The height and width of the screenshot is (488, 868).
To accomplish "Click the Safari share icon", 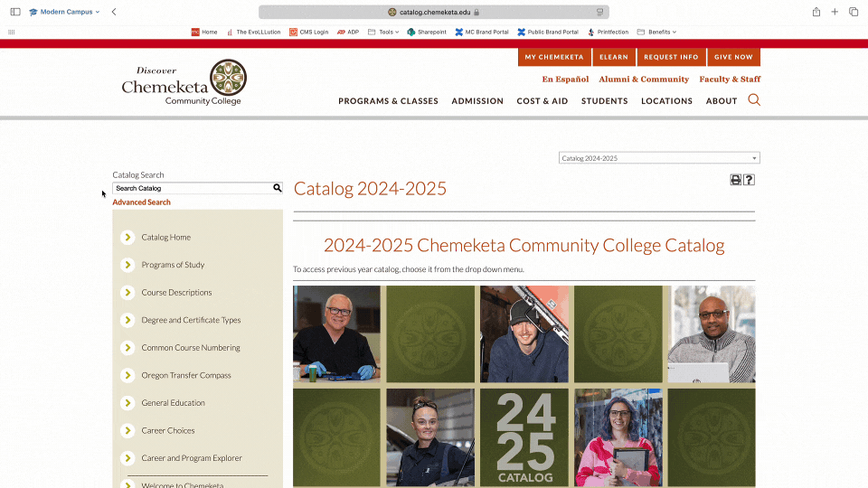I will click(816, 12).
